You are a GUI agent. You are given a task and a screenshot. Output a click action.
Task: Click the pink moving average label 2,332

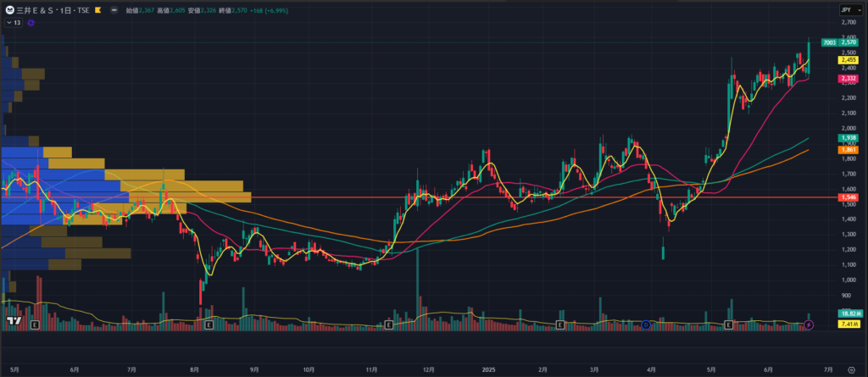click(x=849, y=79)
